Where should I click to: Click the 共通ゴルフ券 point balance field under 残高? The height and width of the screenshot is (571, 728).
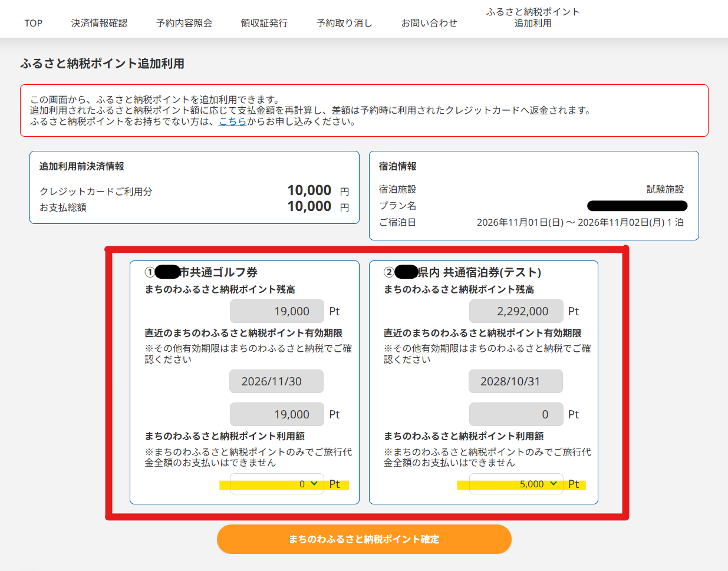click(x=277, y=311)
